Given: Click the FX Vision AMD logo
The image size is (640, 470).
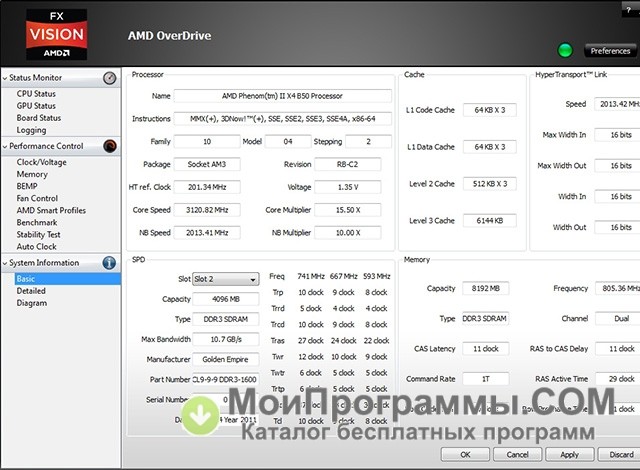Looking at the screenshot, I should (x=56, y=35).
